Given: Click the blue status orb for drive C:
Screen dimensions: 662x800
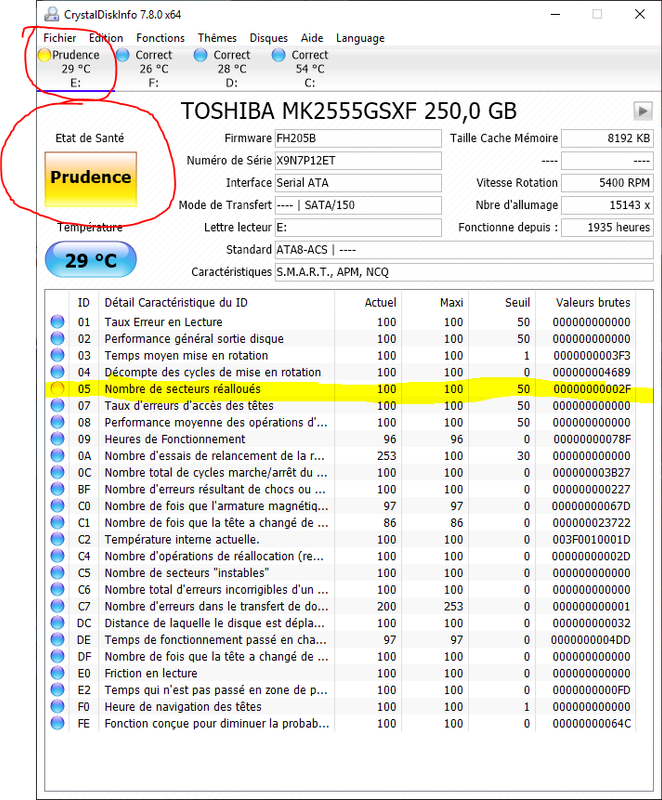Looking at the screenshot, I should click(278, 55).
